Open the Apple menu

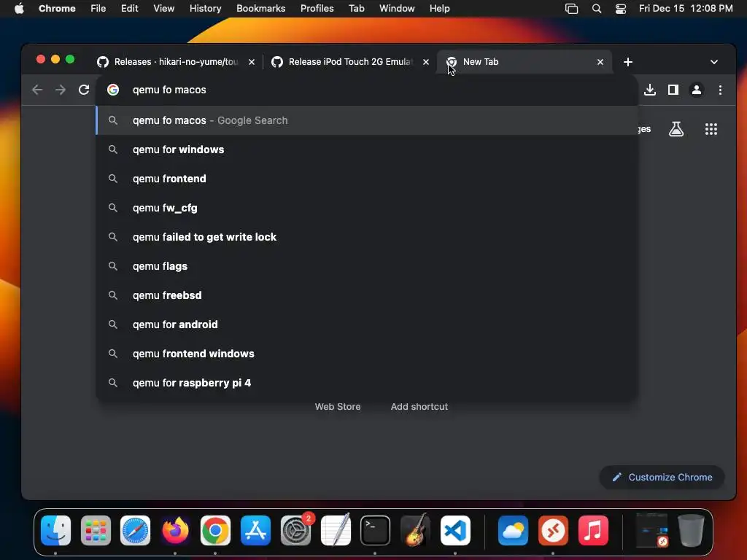(x=19, y=9)
